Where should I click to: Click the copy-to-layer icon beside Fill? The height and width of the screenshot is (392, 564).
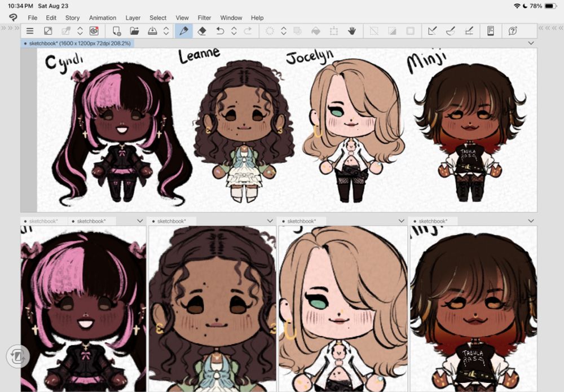click(x=297, y=31)
